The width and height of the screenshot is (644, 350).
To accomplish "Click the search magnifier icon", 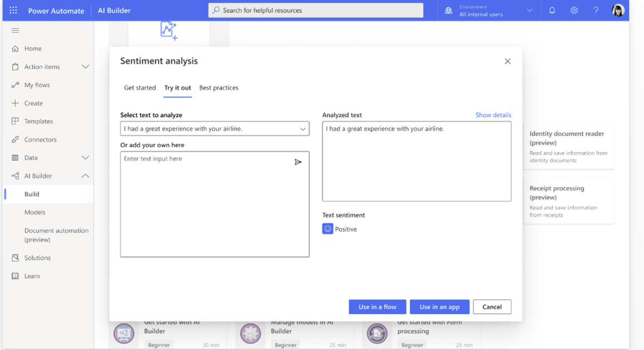I will coord(216,10).
